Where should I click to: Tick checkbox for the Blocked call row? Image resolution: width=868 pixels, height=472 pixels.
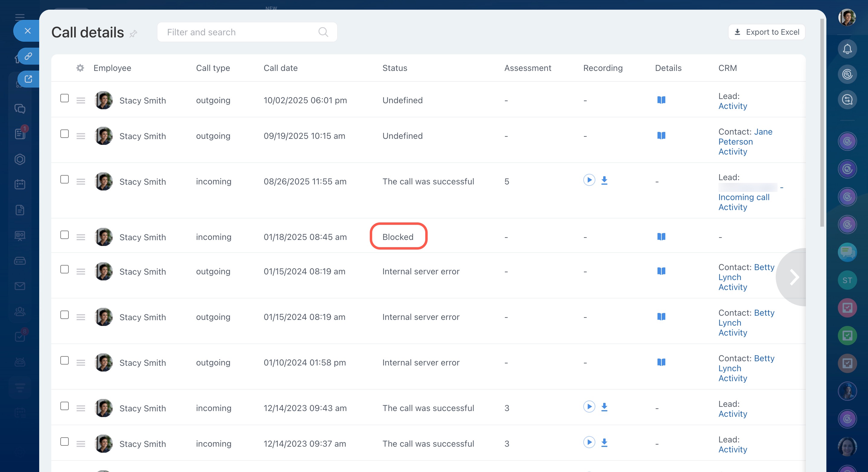64,235
